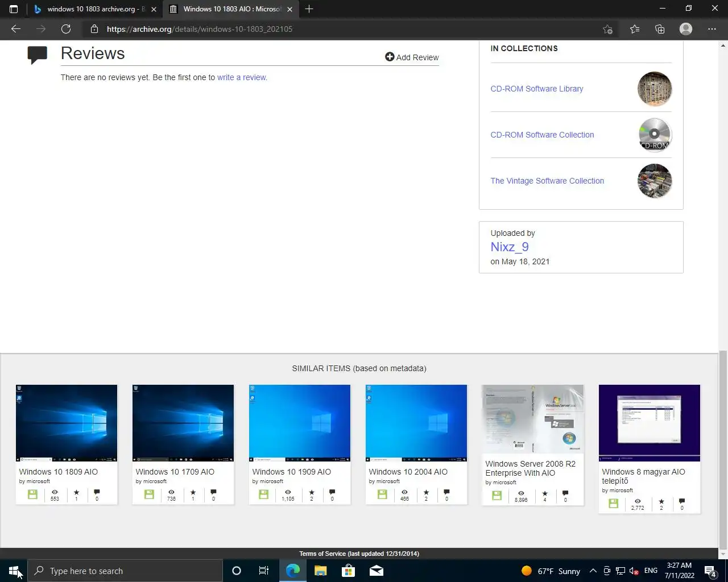Open Windows 10 1809 AIO thumbnail
The image size is (728, 582).
click(x=67, y=423)
